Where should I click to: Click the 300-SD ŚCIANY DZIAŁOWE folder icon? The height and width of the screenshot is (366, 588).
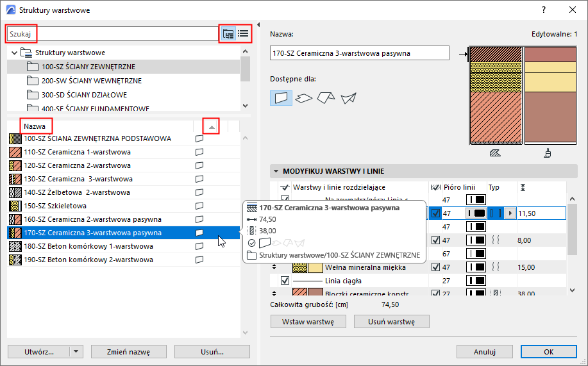33,95
